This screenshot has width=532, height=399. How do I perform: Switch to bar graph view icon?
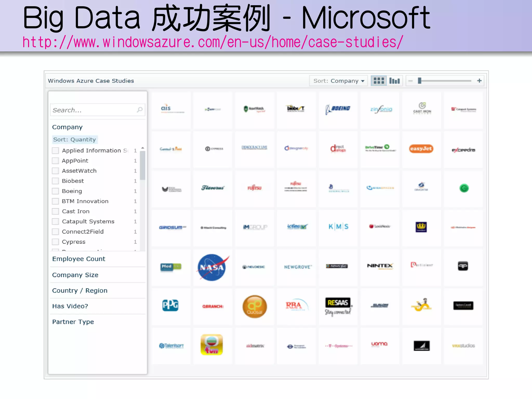click(x=394, y=81)
